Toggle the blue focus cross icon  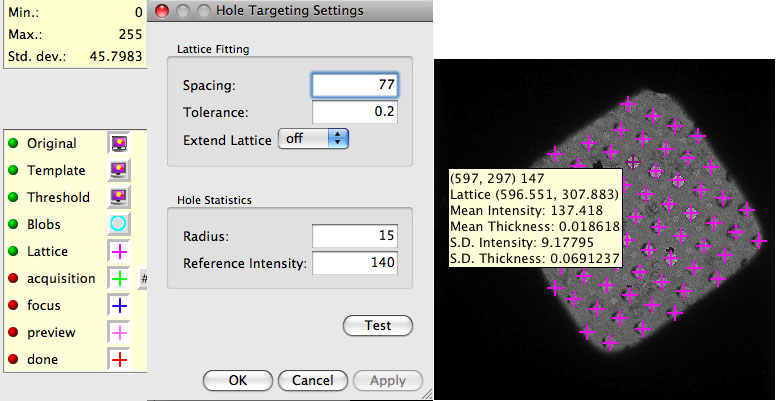coord(119,305)
